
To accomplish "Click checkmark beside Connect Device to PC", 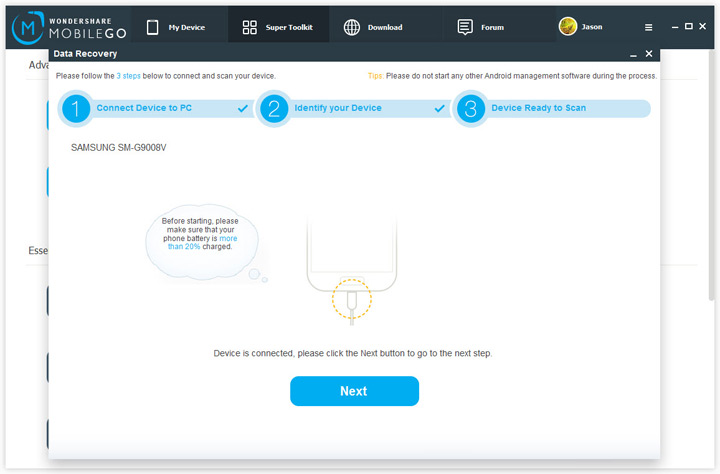I will pyautogui.click(x=243, y=108).
